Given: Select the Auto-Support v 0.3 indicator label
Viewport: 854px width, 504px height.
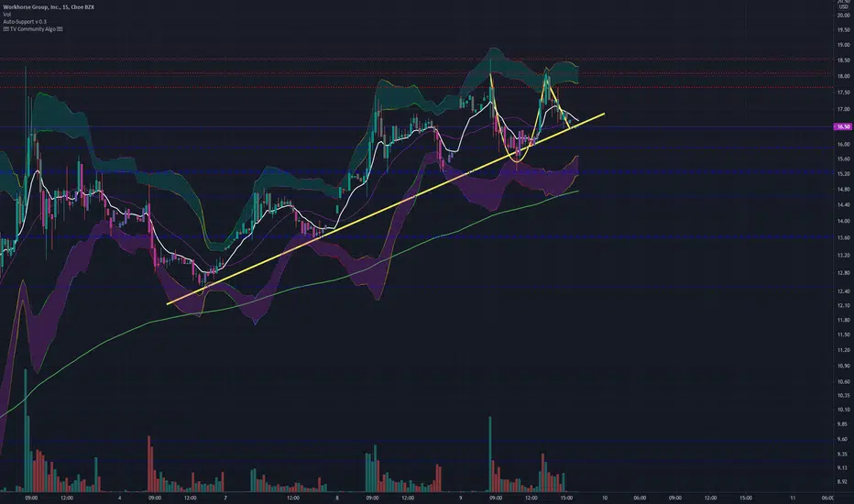Looking at the screenshot, I should [25, 22].
